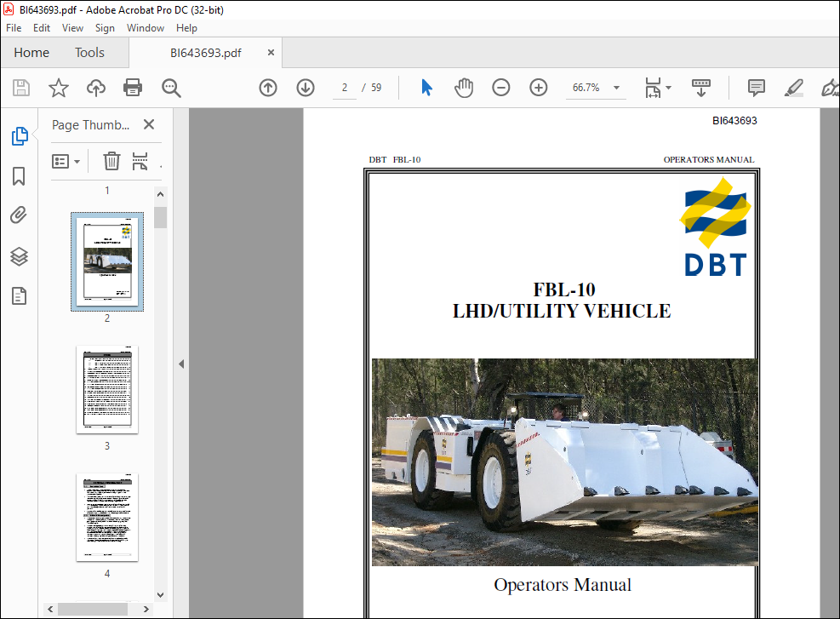This screenshot has height=619, width=840.
Task: Expand the fit page options dropdown arrow
Action: (668, 88)
